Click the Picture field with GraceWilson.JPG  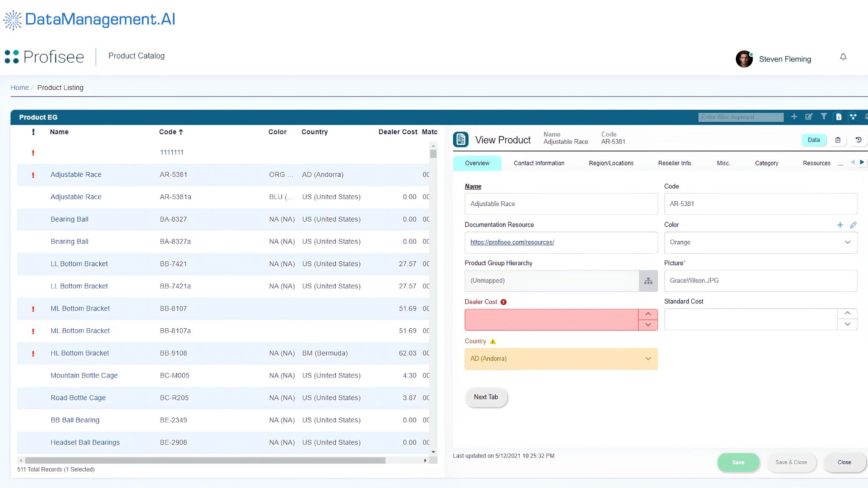[760, 281]
